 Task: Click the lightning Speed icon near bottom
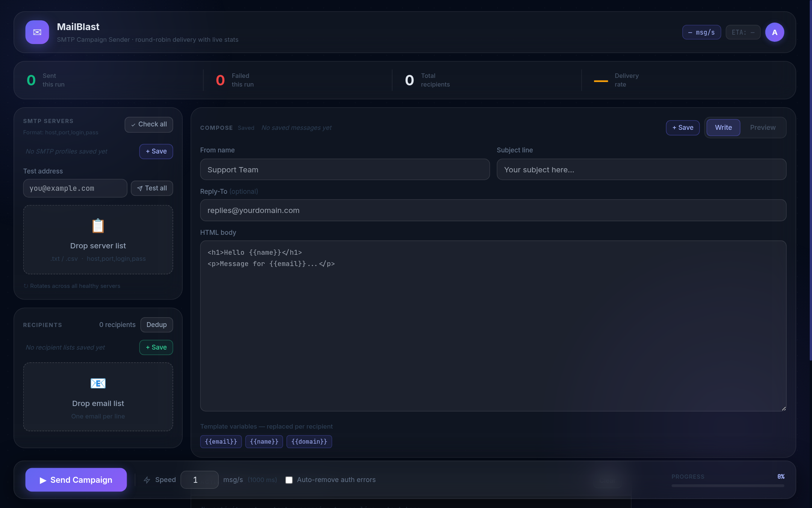pyautogui.click(x=146, y=480)
